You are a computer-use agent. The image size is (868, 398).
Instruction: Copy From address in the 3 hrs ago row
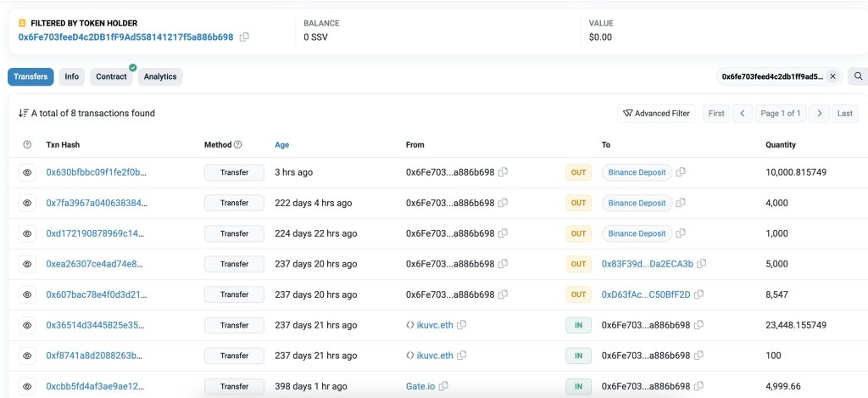click(x=504, y=172)
